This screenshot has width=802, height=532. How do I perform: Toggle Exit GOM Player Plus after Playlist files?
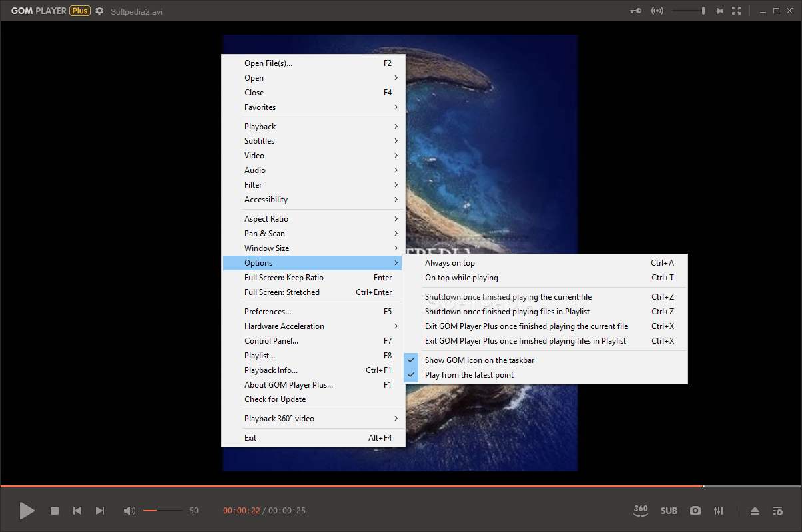[545, 341]
